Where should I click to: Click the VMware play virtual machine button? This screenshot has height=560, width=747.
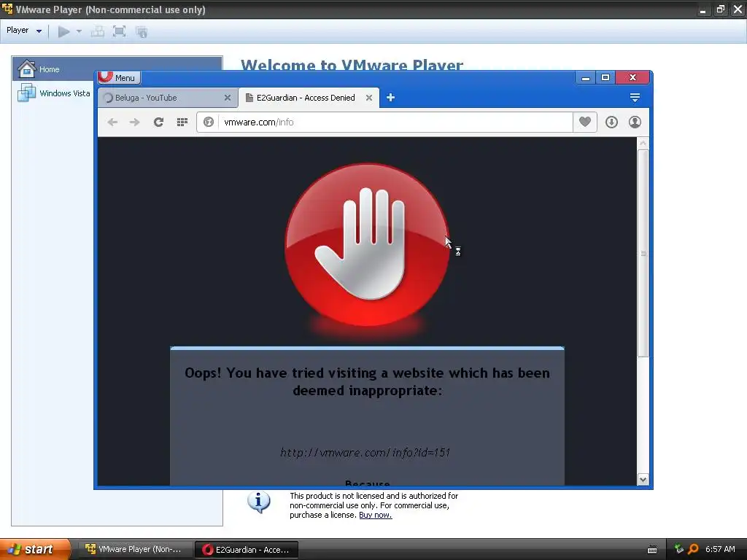pos(64,32)
